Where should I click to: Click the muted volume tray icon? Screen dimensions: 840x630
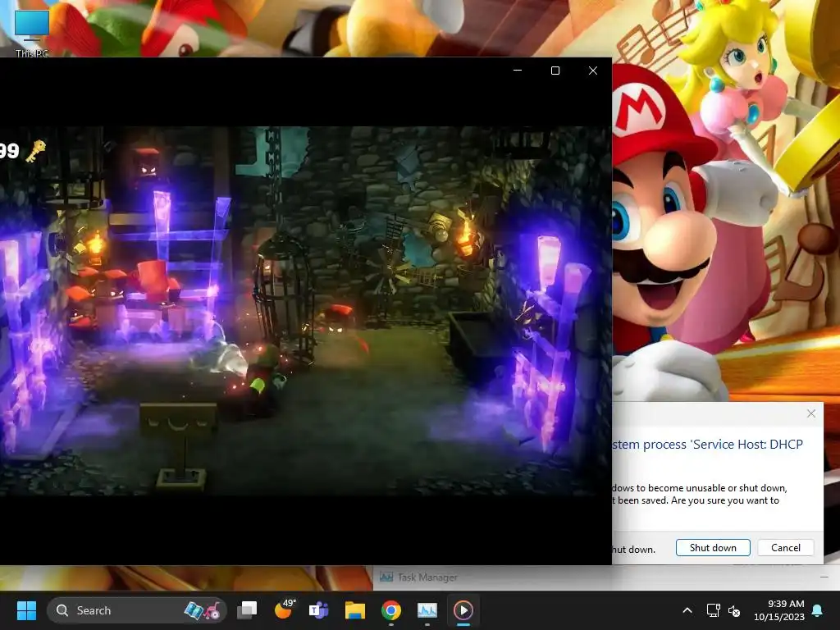click(x=734, y=610)
